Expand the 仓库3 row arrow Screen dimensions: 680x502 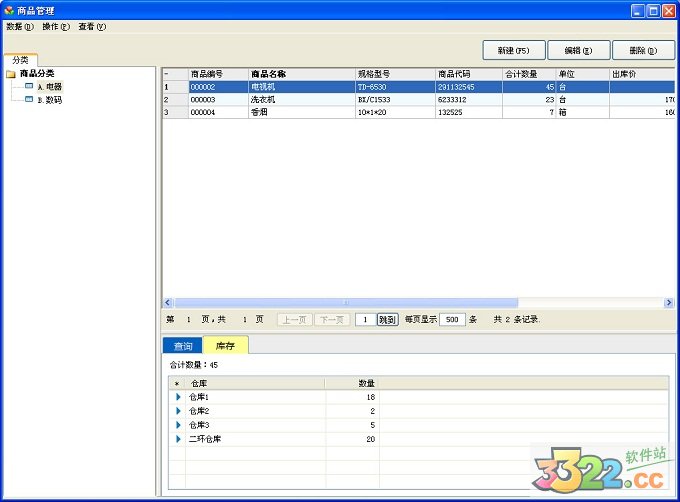click(x=178, y=425)
